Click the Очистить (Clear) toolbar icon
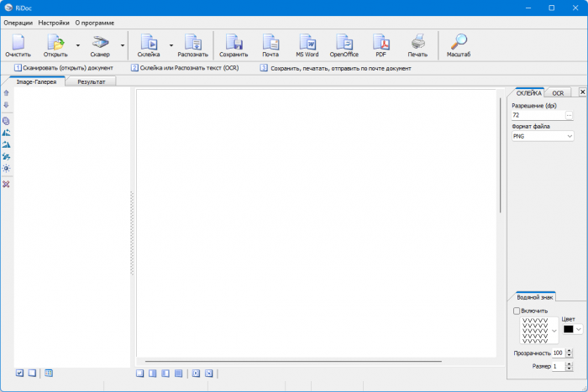588x392 pixels. [18, 43]
